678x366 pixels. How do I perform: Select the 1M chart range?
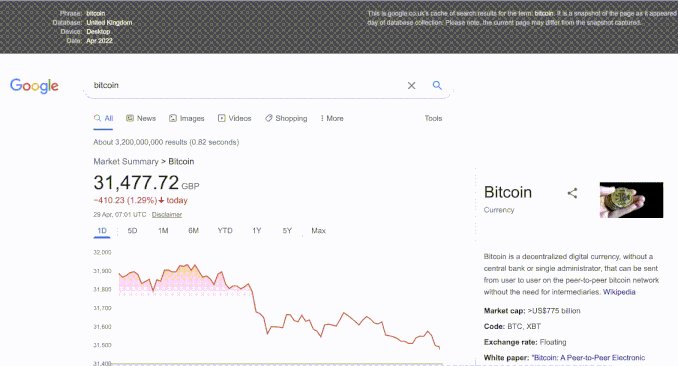click(x=163, y=231)
